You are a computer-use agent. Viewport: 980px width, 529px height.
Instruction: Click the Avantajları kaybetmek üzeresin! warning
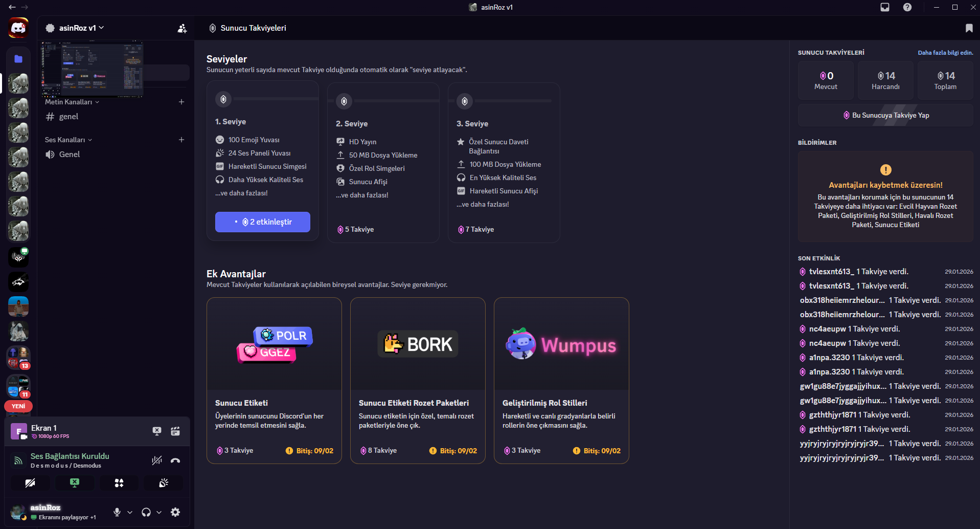[885, 185]
